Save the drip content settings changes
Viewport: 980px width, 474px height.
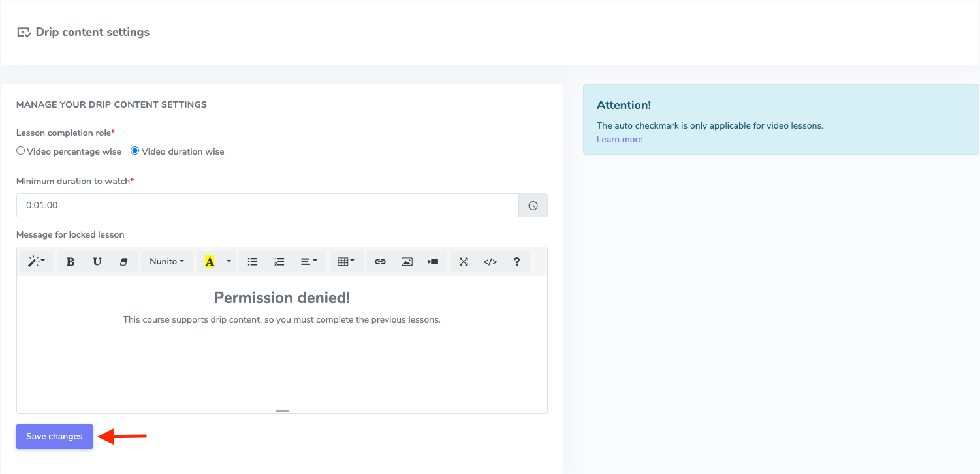click(x=54, y=436)
